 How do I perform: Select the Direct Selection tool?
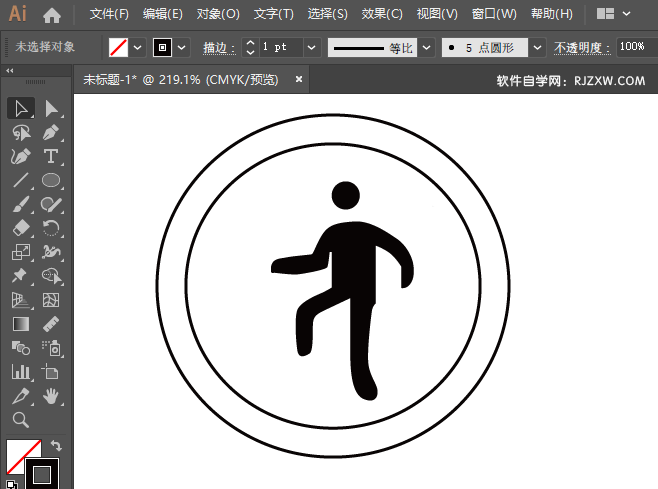click(51, 109)
